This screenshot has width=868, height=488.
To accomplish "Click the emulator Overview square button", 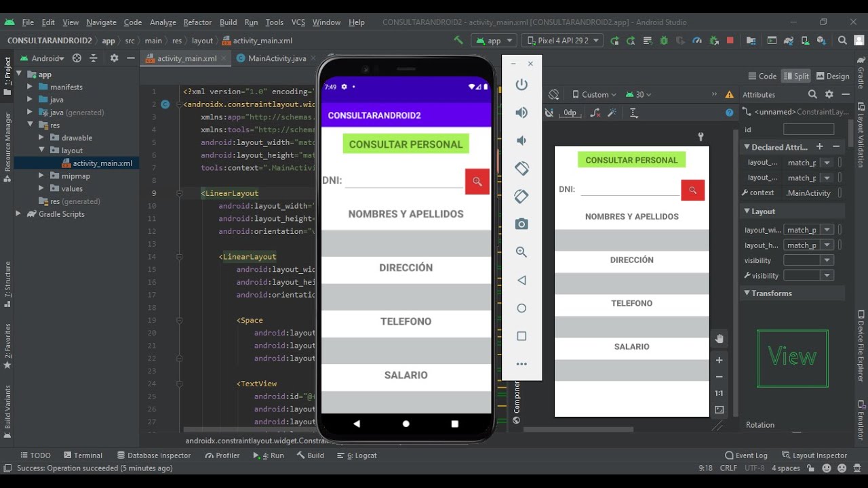I will coord(521,336).
